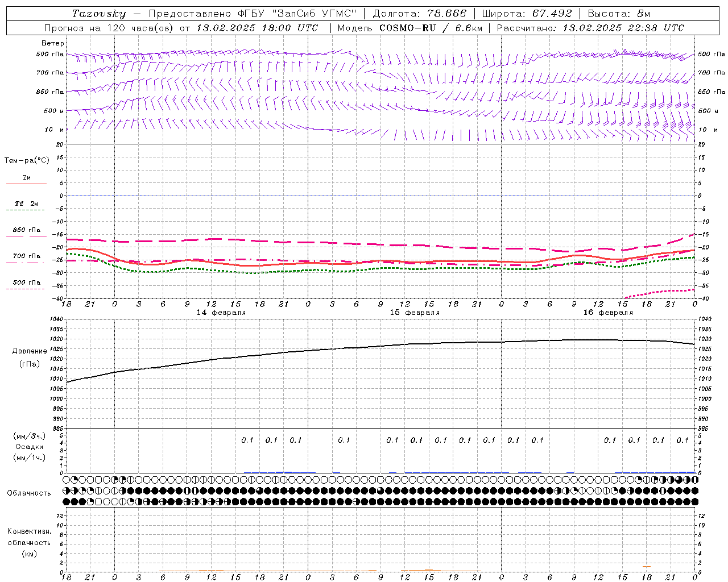Image resolution: width=728 pixels, height=582 pixels.
Task: Click the Конвективн. convective cloud label
Action: pos(29,531)
